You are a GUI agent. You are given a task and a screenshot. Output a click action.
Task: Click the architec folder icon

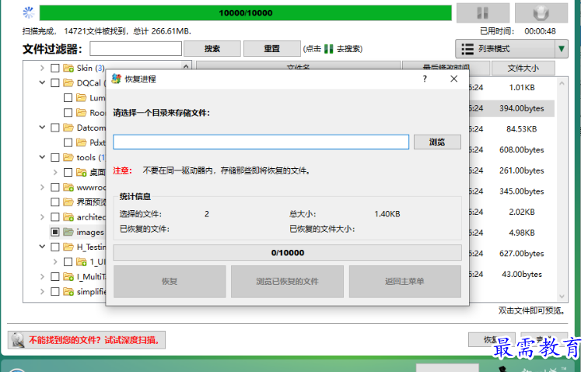point(68,217)
